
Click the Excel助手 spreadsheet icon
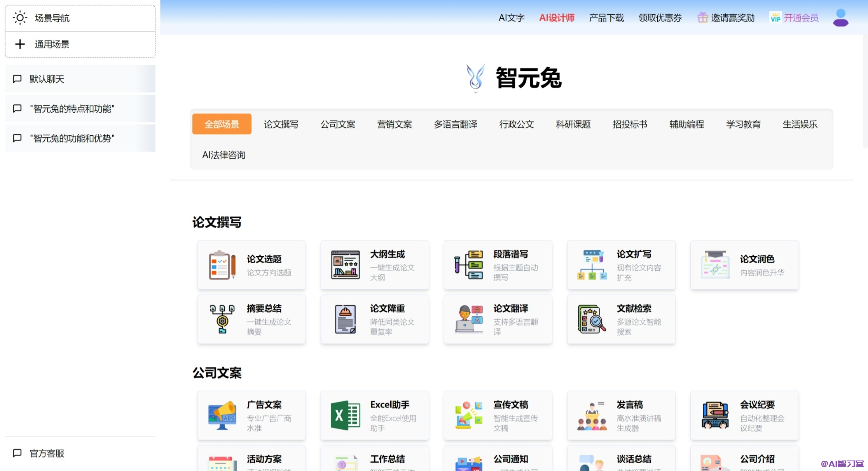[x=345, y=415]
